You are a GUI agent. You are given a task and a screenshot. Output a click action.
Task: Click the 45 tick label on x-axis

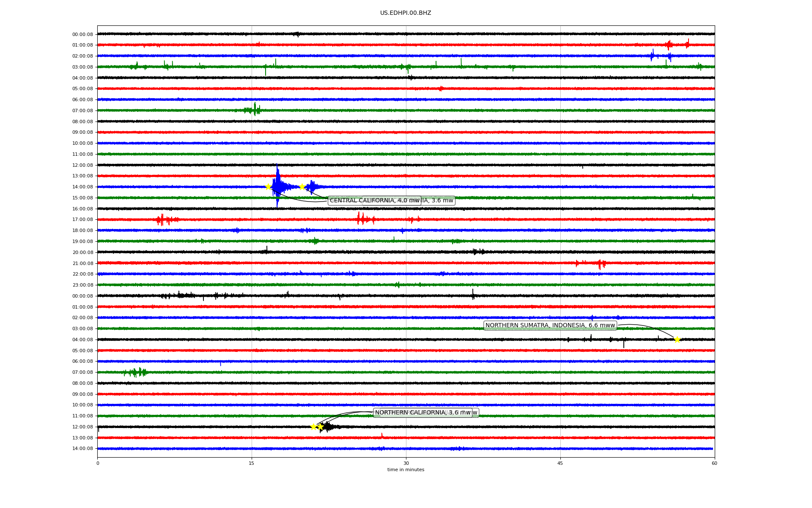pyautogui.click(x=560, y=463)
